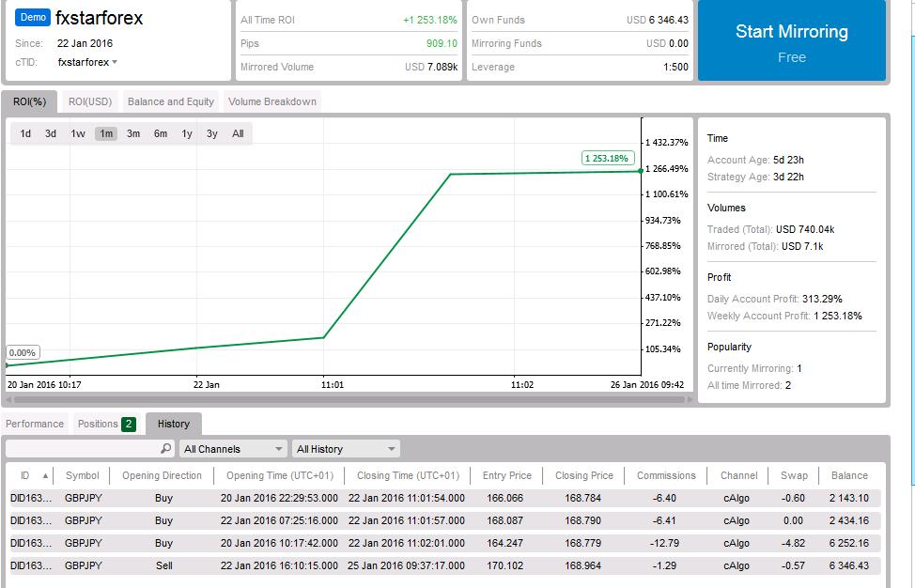
Task: Click the Leverage 1:500 value
Action: pos(675,67)
